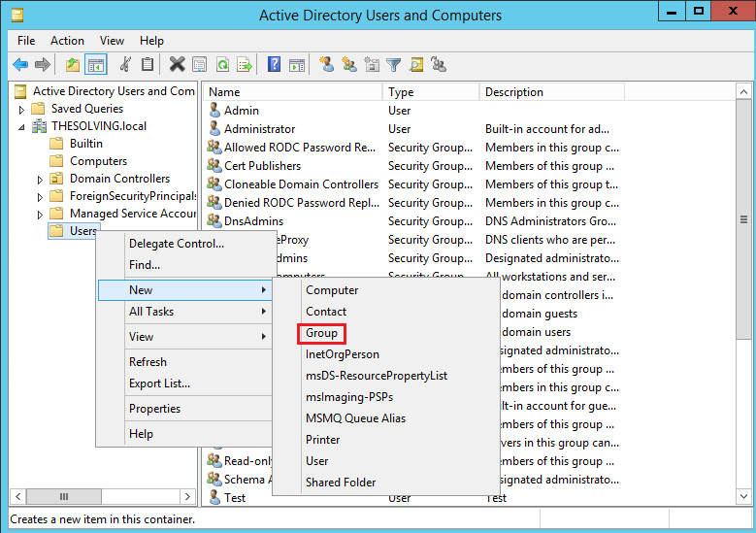Click the Cut scissors toolbar icon
Image resolution: width=756 pixels, height=533 pixels.
coord(124,65)
